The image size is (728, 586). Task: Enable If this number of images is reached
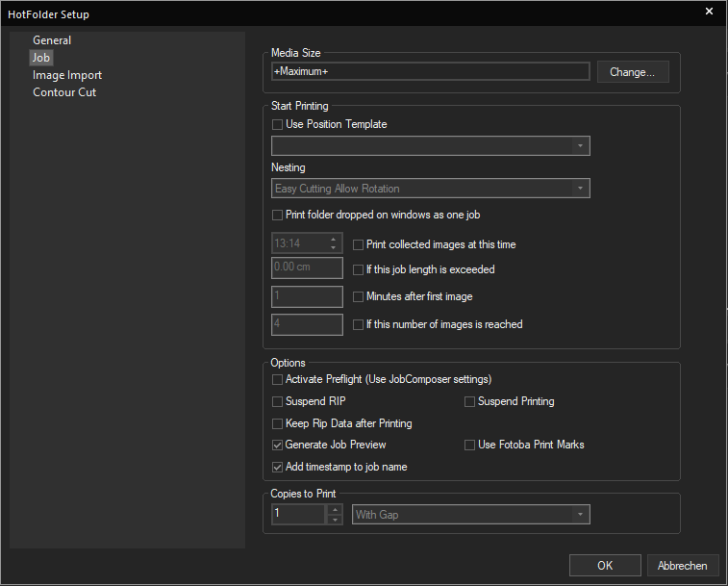point(358,325)
